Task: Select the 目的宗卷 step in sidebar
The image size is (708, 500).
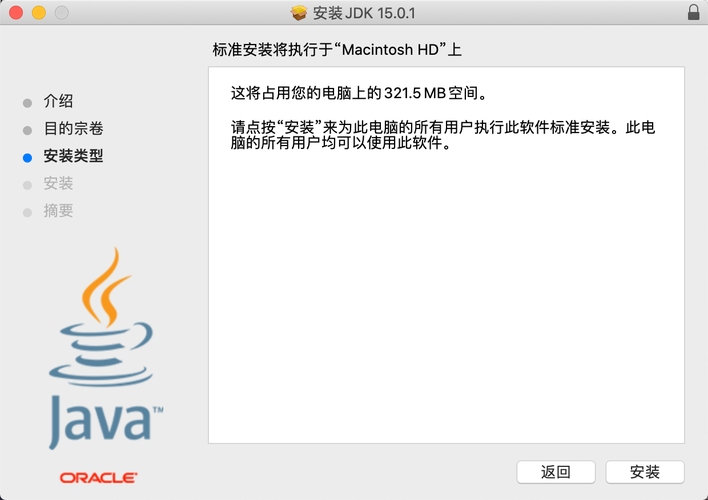Action: tap(74, 129)
